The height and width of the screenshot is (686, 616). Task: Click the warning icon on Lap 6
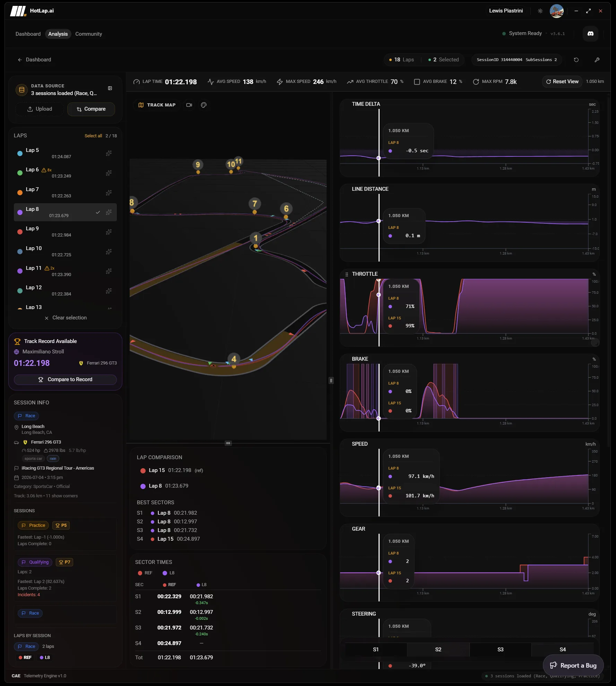click(x=44, y=170)
